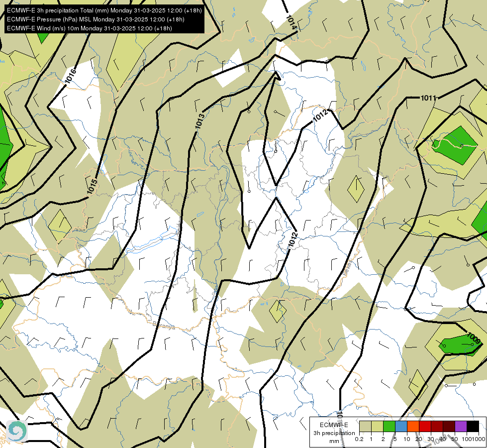Pick the orange 10–20 mm legend swatch
The height and width of the screenshot is (448, 487).
413,426
